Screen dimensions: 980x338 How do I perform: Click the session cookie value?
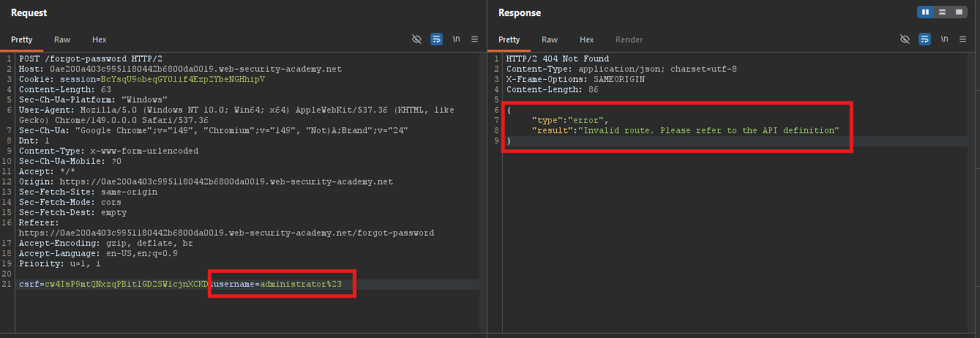coord(183,80)
